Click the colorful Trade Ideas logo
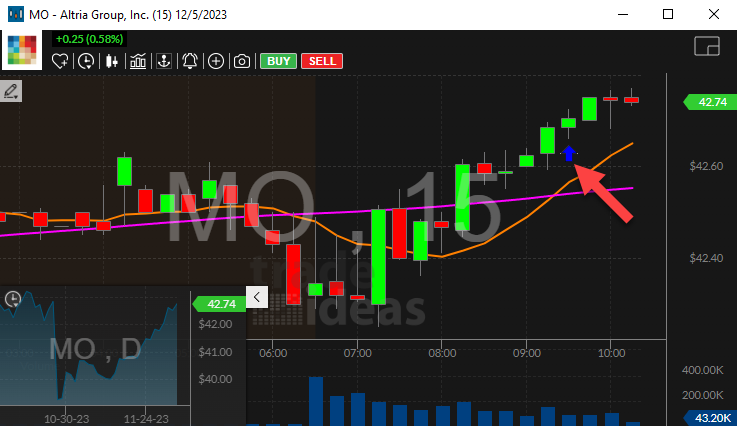 pos(22,50)
